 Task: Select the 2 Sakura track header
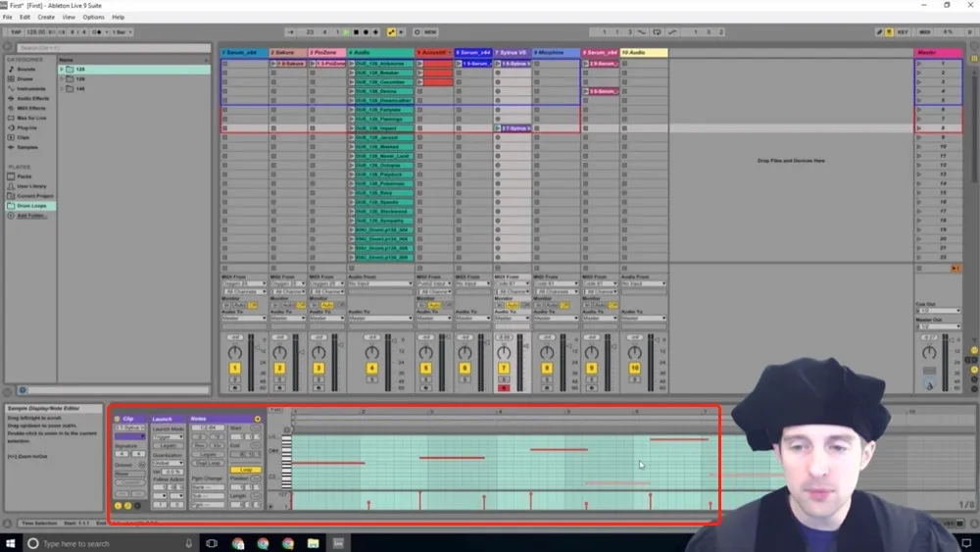click(287, 53)
